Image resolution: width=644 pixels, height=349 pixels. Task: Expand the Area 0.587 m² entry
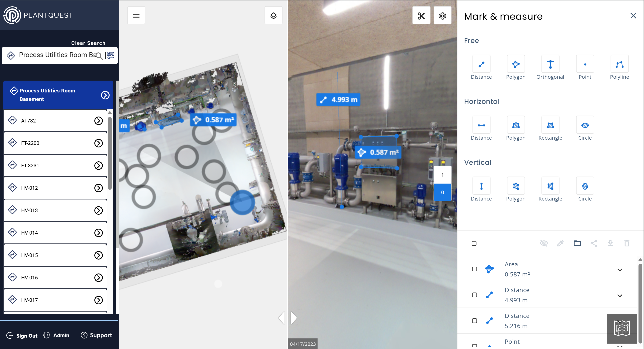[619, 270]
